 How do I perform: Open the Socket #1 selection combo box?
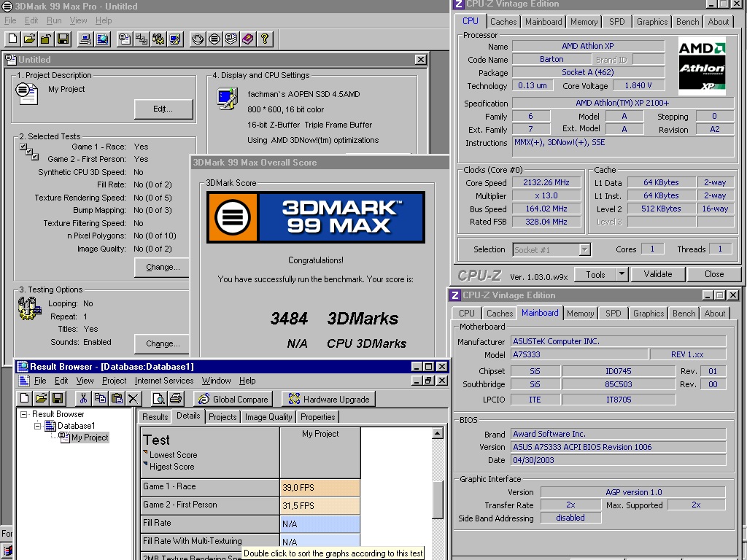click(552, 249)
